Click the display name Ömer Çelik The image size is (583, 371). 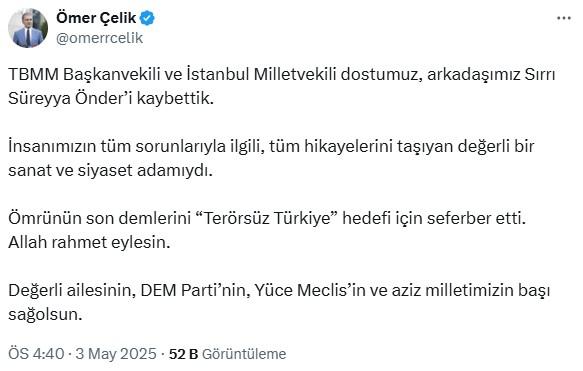[96, 18]
